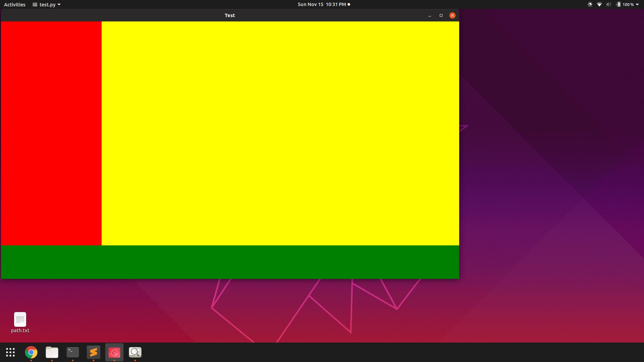Click the green bottom bar
The width and height of the screenshot is (644, 362).
[x=230, y=262]
